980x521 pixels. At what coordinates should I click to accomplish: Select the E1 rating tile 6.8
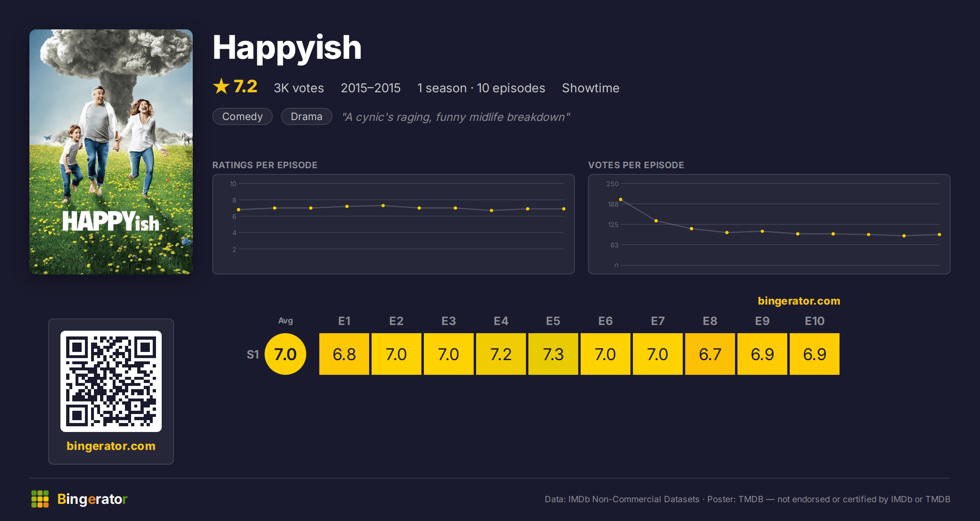pos(344,354)
